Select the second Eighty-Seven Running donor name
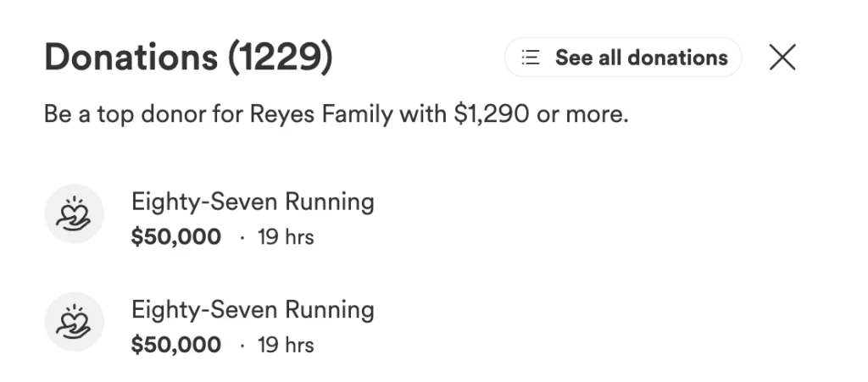Viewport: 868px width, 382px height. [253, 310]
